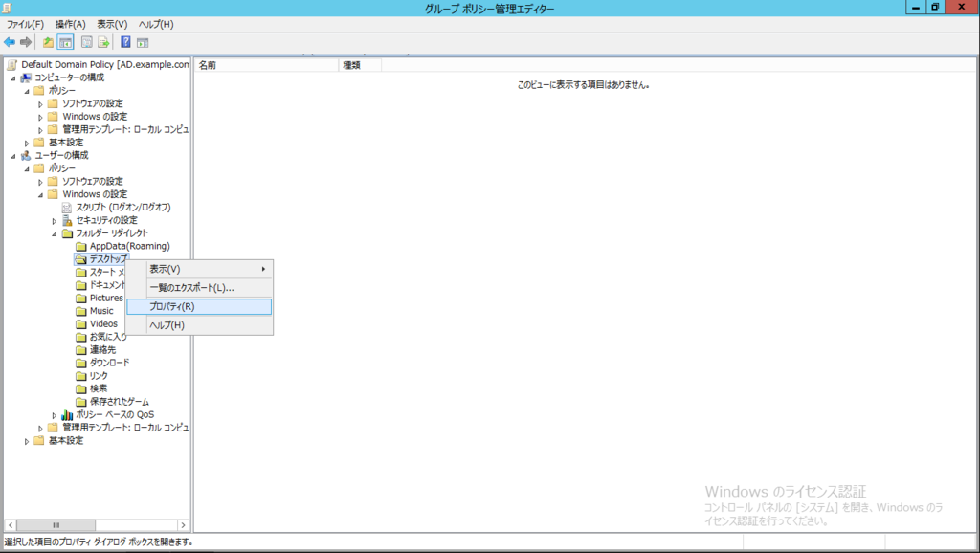Screen dimensions: 980x553
Task: Expand ソフトウェアの設定 under コンピューターの構成
Action: [x=40, y=104]
